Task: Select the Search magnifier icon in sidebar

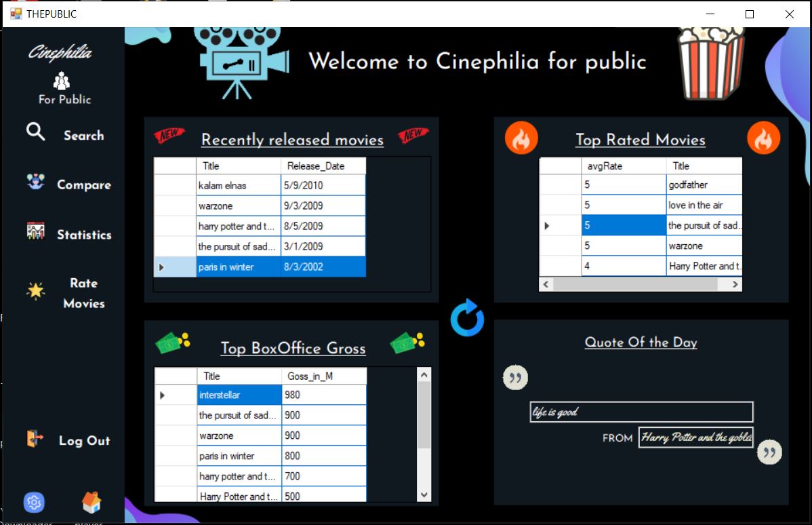Action: [35, 134]
